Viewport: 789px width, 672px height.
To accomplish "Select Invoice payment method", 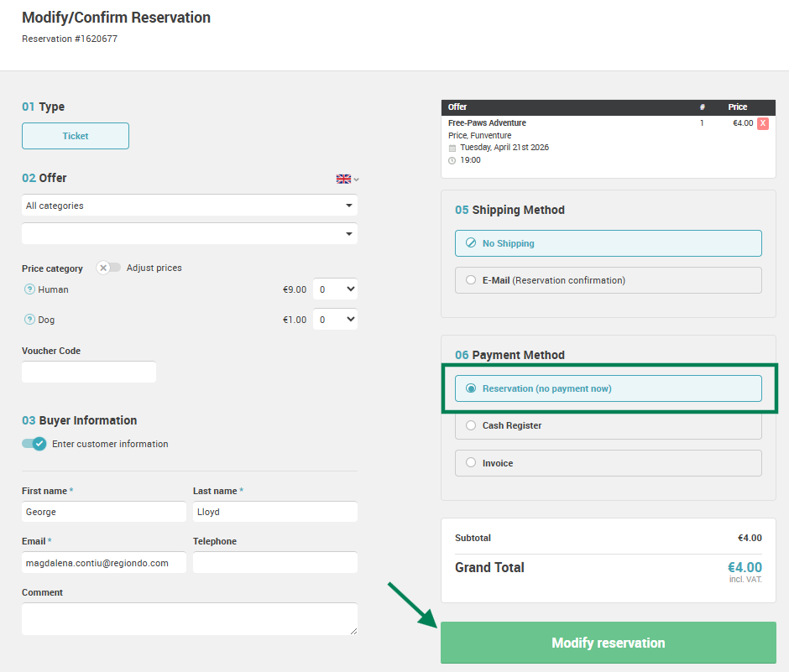I will 608,463.
